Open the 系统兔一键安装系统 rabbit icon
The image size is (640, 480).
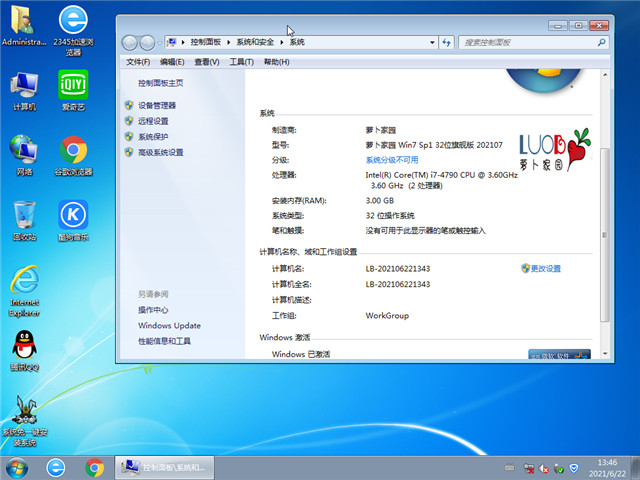pyautogui.click(x=25, y=420)
